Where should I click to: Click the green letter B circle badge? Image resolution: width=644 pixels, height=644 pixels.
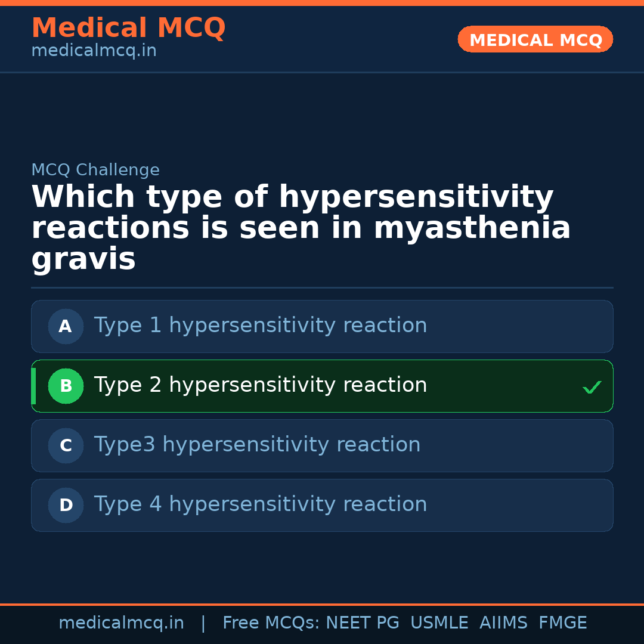(66, 386)
